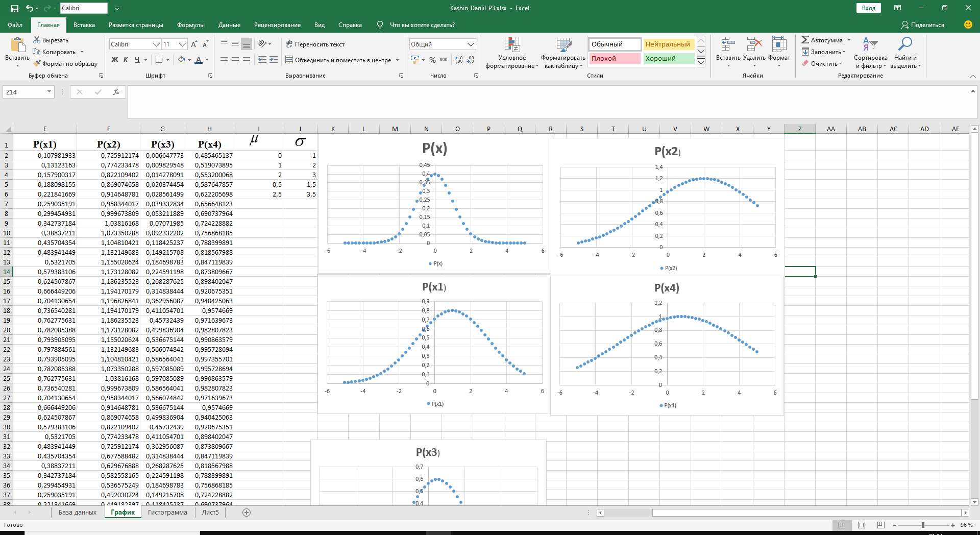
Task: Switch to Page Break Preview in status bar
Action: 881,525
